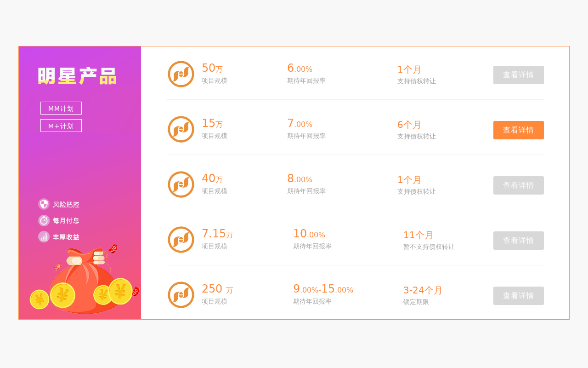Click the logo icon for 40万 product

(181, 184)
